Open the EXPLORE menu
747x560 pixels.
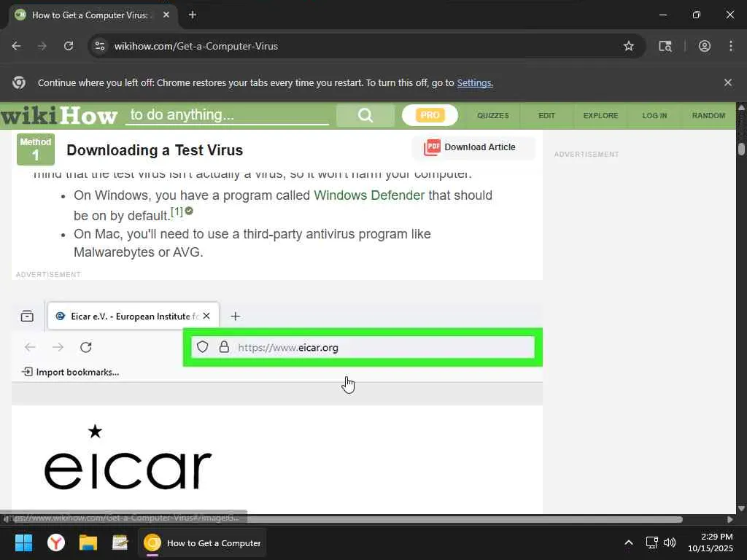pos(601,116)
